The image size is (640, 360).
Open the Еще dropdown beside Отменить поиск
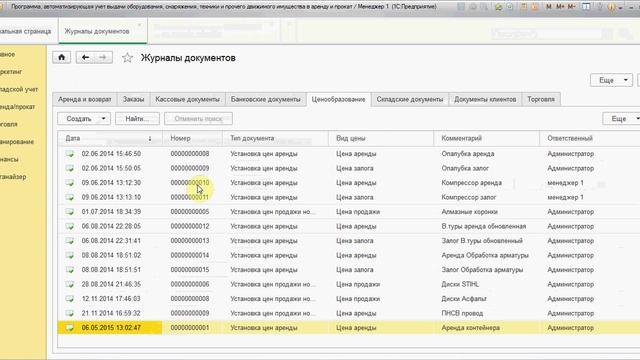(x=621, y=119)
